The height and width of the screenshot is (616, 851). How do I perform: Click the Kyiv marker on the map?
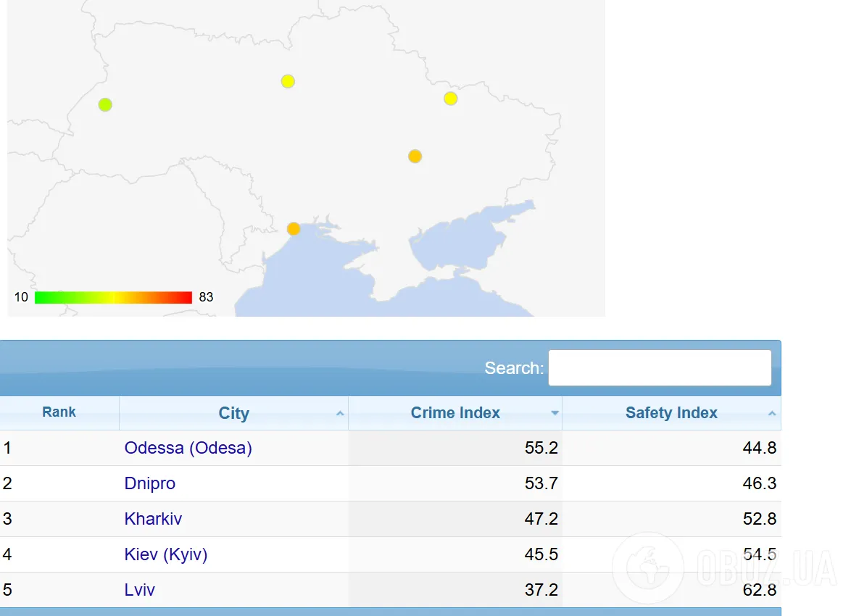[x=288, y=81]
